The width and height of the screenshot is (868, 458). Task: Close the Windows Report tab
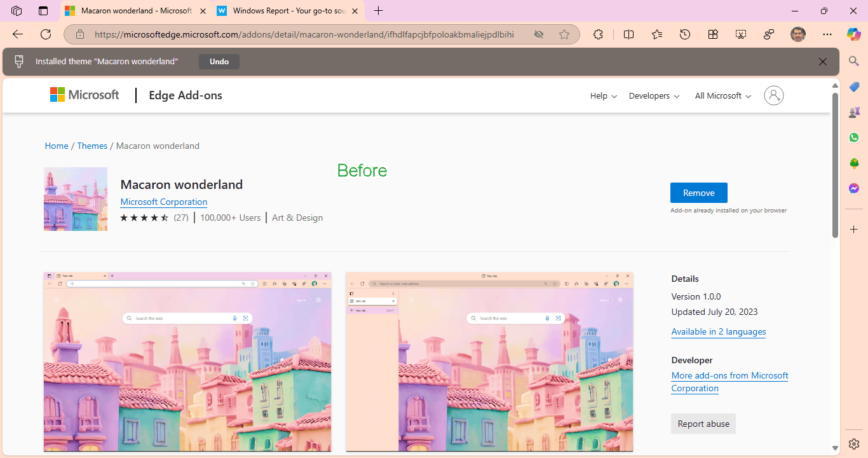355,11
